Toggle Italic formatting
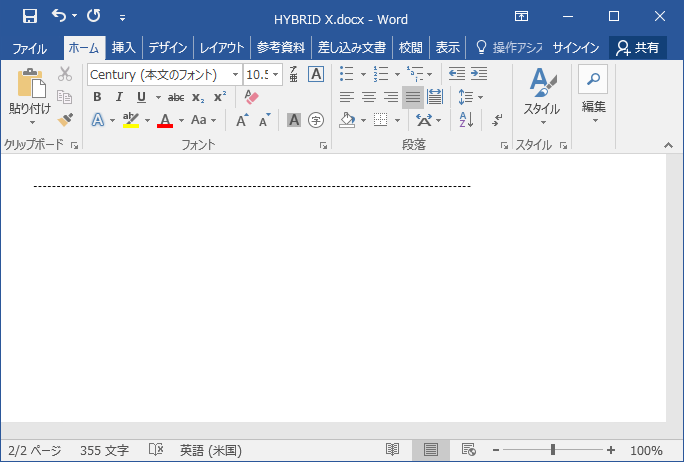The image size is (684, 462). (x=119, y=97)
